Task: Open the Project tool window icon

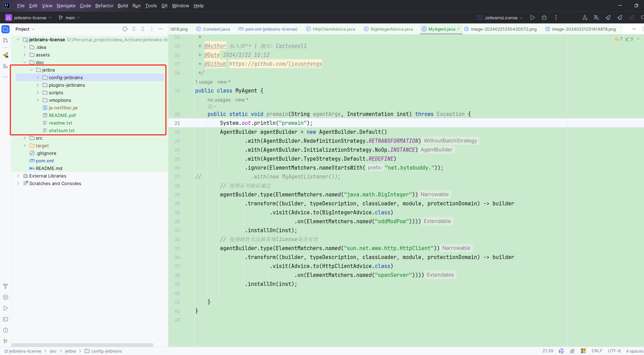Action: [x=6, y=29]
